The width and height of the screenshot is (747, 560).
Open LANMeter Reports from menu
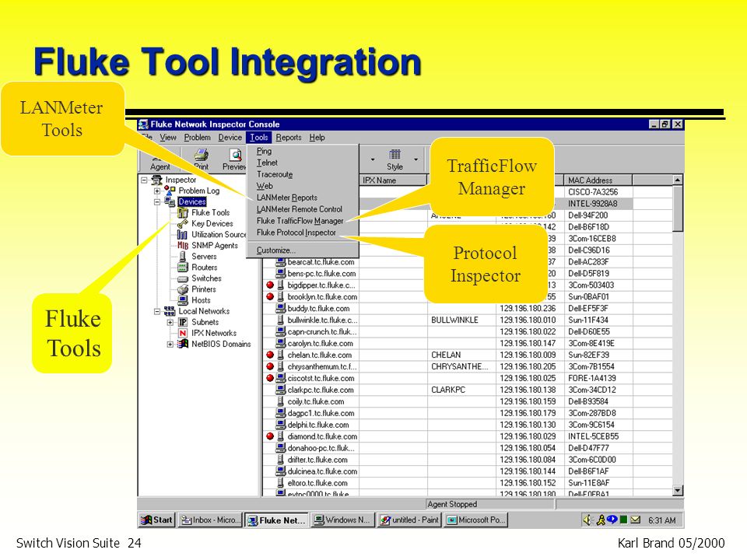[287, 197]
